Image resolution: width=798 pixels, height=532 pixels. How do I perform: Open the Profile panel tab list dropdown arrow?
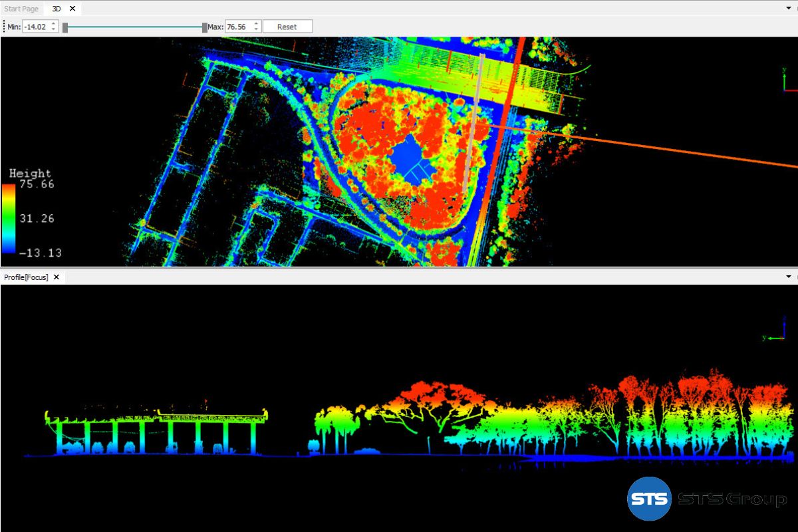(x=788, y=277)
